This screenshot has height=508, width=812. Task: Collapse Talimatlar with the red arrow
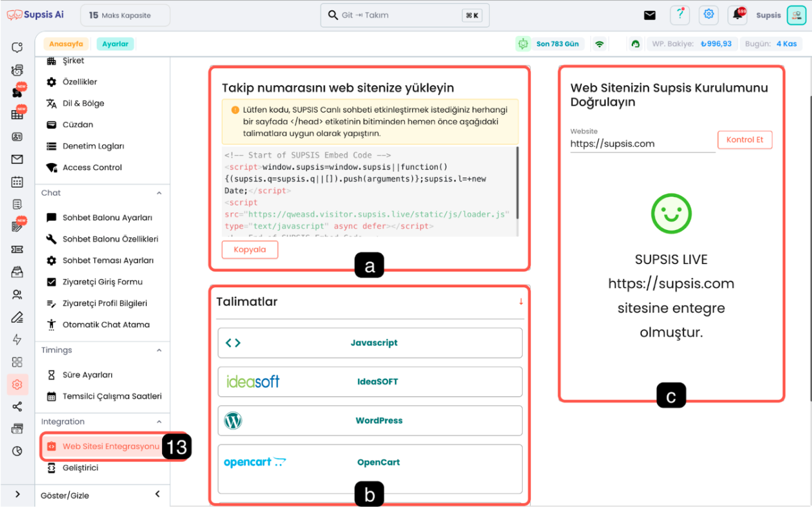(x=521, y=302)
